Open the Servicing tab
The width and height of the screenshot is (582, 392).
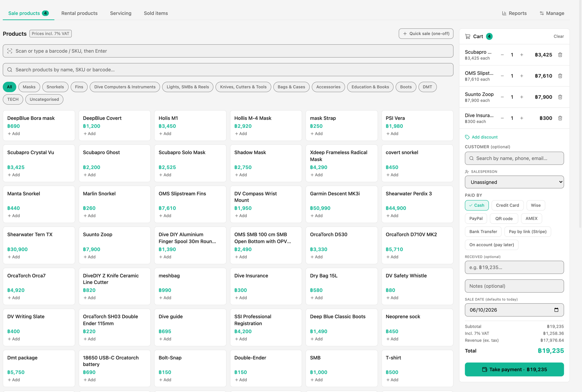coord(121,13)
